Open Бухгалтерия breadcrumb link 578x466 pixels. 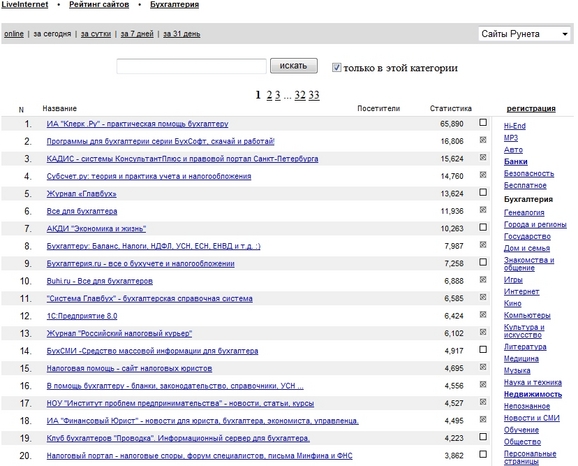[x=174, y=5]
